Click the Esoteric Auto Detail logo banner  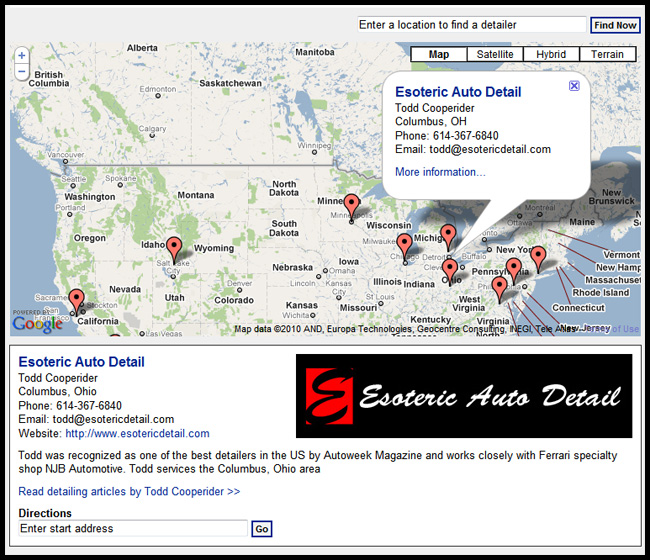(464, 396)
